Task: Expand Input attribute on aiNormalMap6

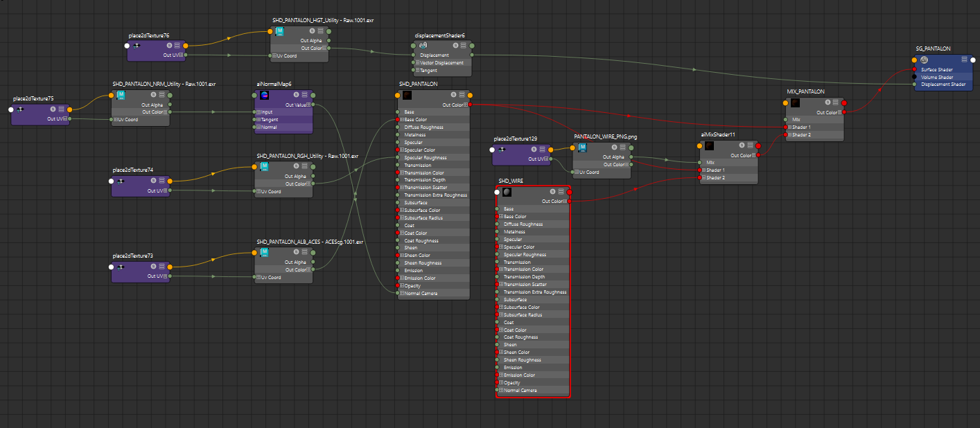Action: pyautogui.click(x=259, y=112)
